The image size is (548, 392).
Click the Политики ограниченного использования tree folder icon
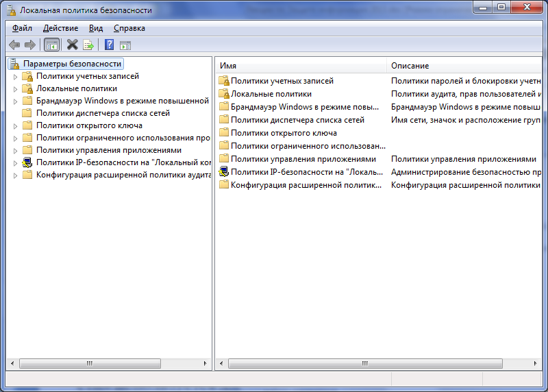tap(27, 138)
